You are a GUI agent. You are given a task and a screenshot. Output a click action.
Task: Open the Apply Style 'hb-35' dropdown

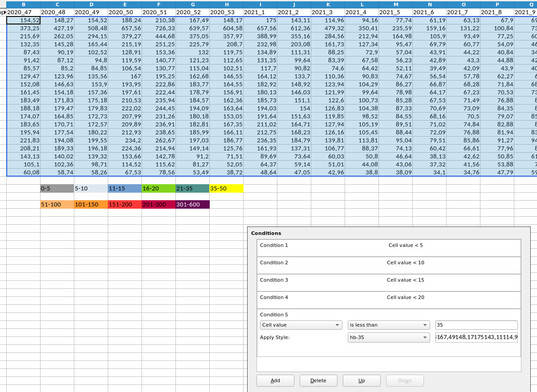pyautogui.click(x=388, y=337)
